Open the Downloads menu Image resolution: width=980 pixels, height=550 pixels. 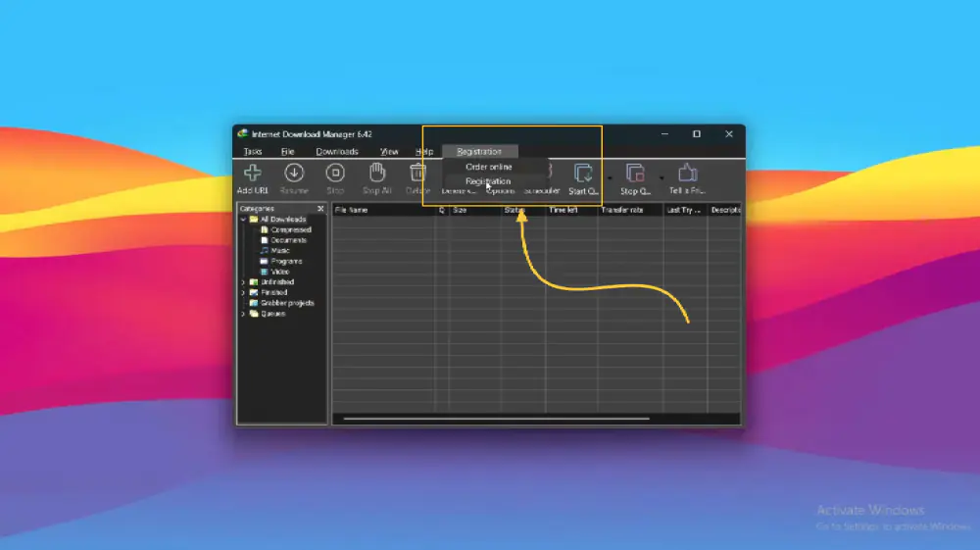336,152
